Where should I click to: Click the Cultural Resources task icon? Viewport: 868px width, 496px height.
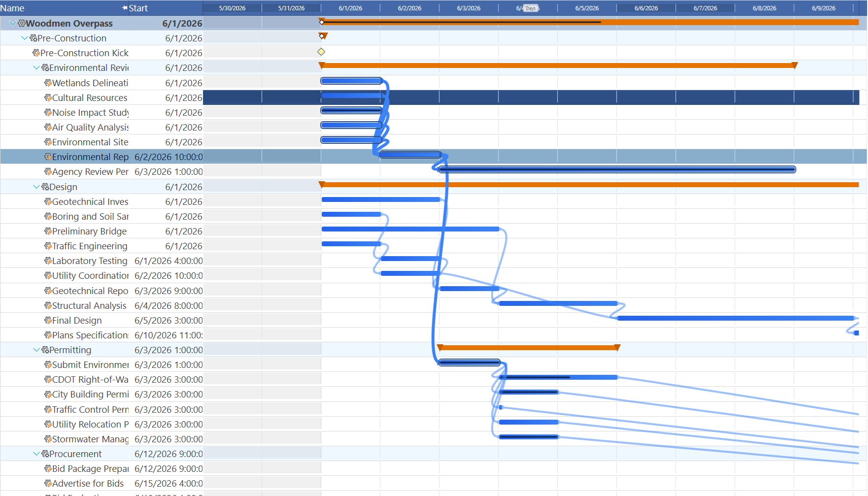pos(48,98)
